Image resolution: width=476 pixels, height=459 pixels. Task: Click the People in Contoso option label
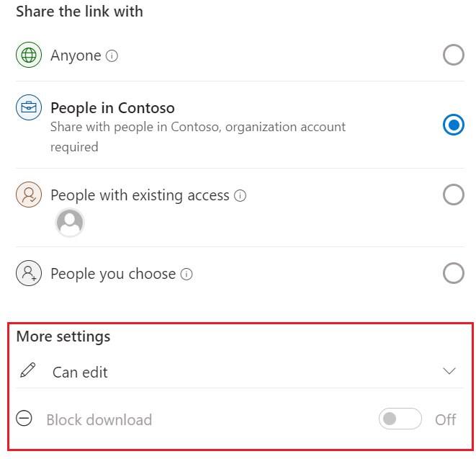tap(112, 108)
